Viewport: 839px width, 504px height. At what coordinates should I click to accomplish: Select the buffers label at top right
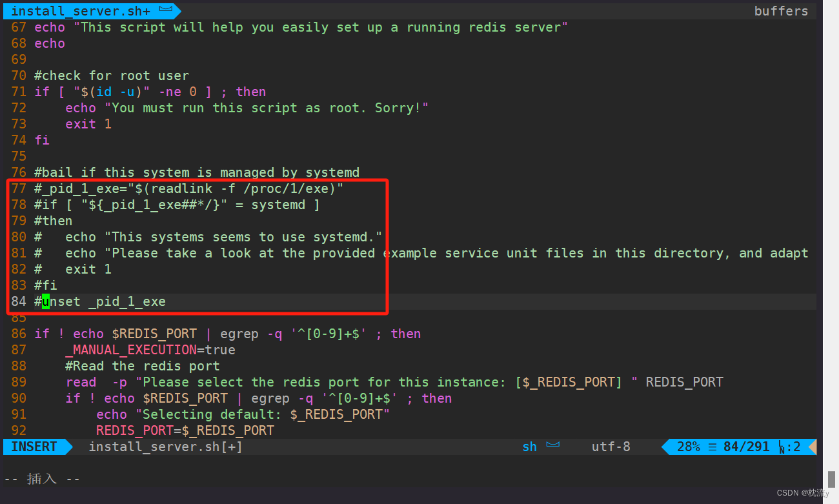(781, 10)
